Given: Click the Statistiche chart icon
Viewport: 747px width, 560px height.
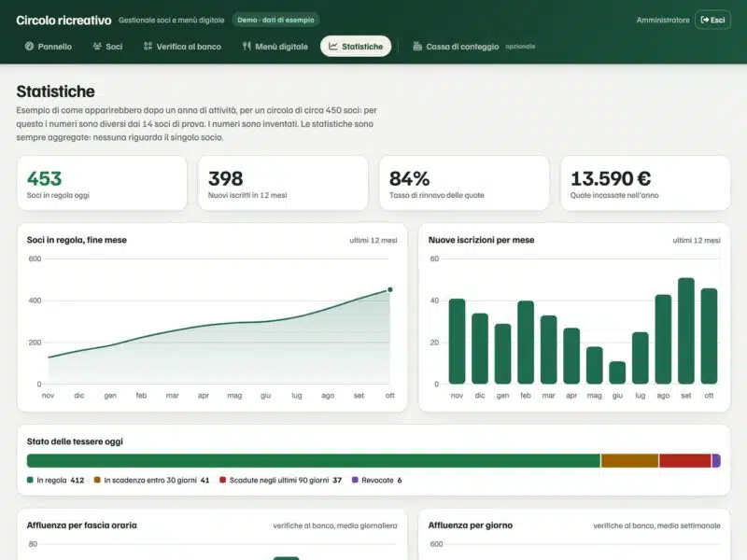Looking at the screenshot, I should [x=333, y=46].
